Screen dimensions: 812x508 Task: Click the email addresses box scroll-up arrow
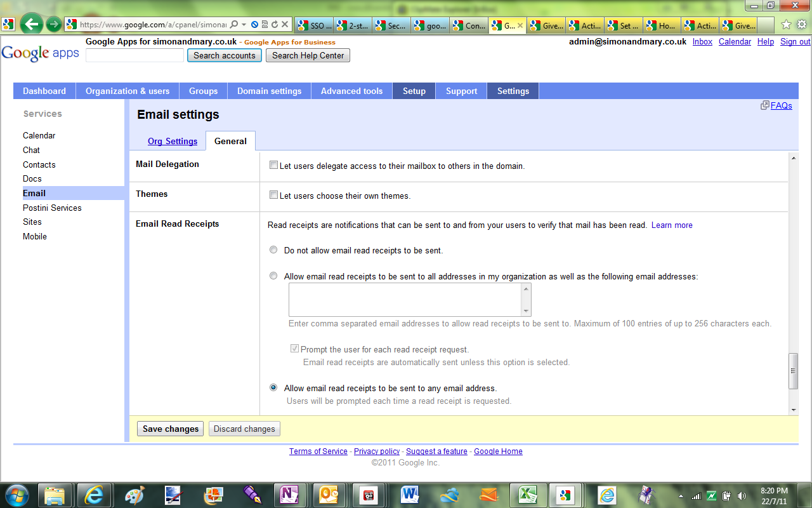coord(526,288)
